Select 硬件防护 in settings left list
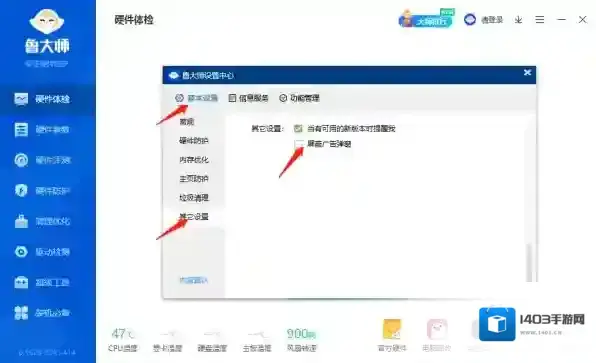 (194, 141)
